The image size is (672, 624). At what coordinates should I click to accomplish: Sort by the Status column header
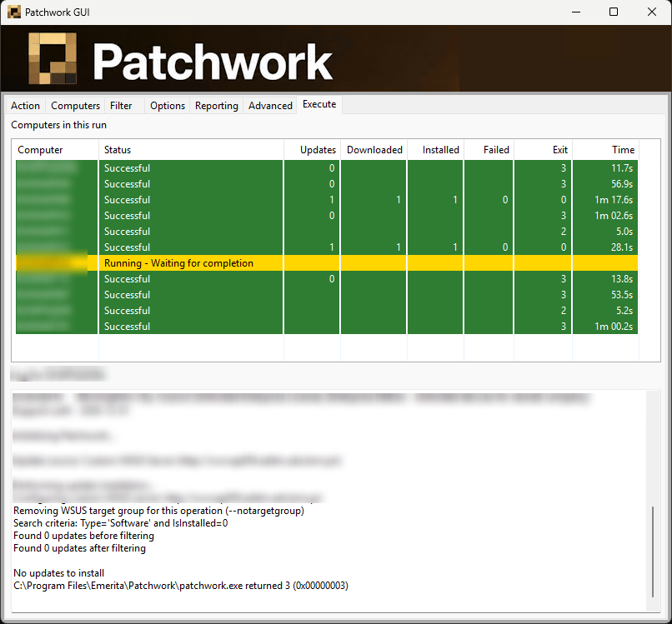[x=191, y=150]
